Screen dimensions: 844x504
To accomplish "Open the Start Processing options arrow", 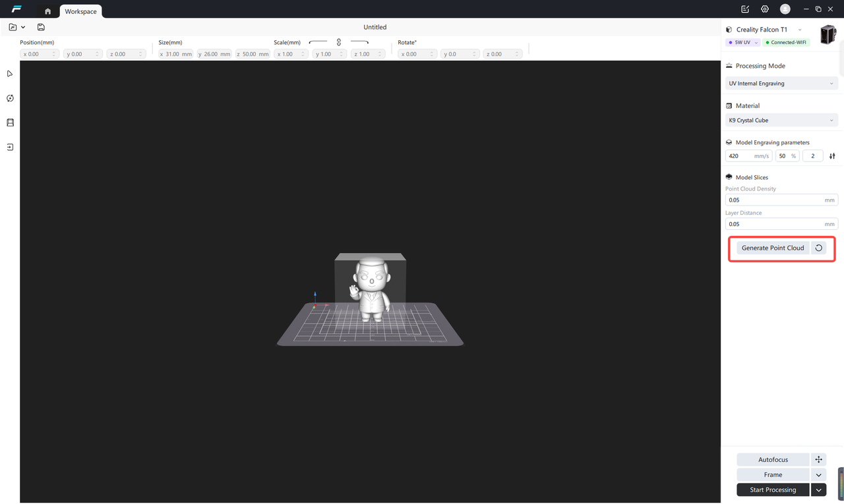I will 818,490.
